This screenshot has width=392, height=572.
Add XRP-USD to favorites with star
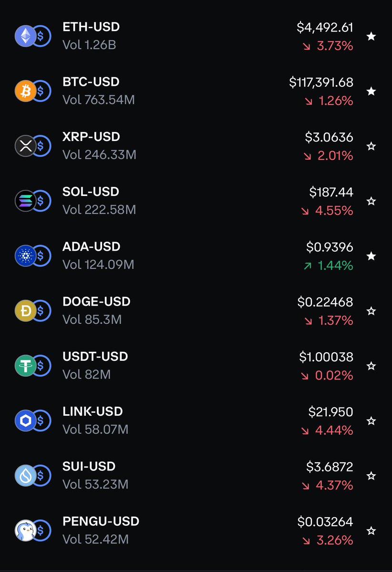371,146
